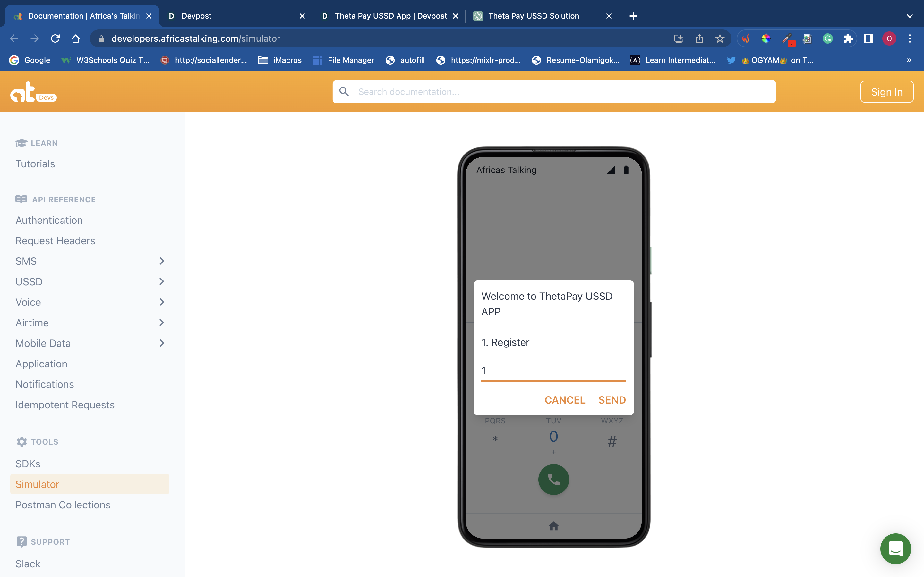Click CANCEL in the USSD dialog
Image resolution: width=924 pixels, height=577 pixels.
click(564, 400)
